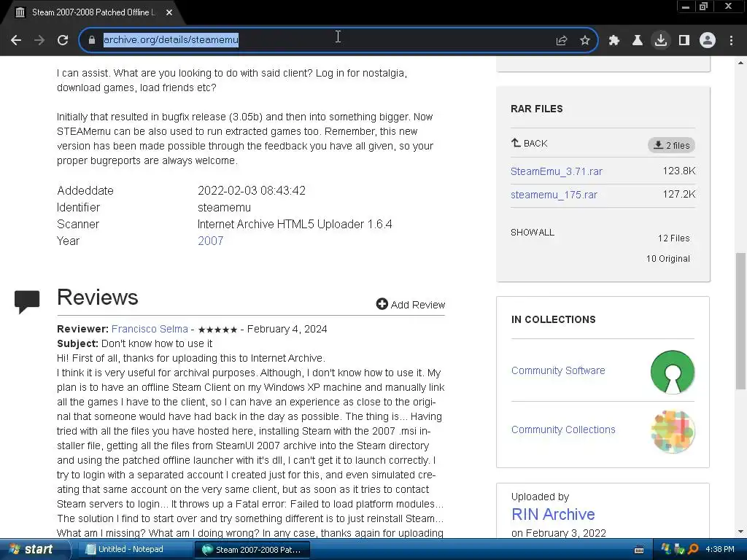Click the browser forward arrow
Viewport: 747px width, 560px height.
point(39,40)
